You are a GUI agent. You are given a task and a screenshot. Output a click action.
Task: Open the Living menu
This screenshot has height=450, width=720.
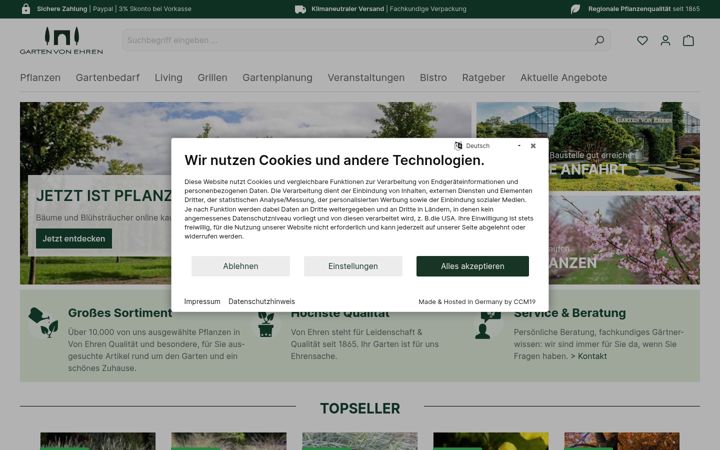tap(169, 78)
